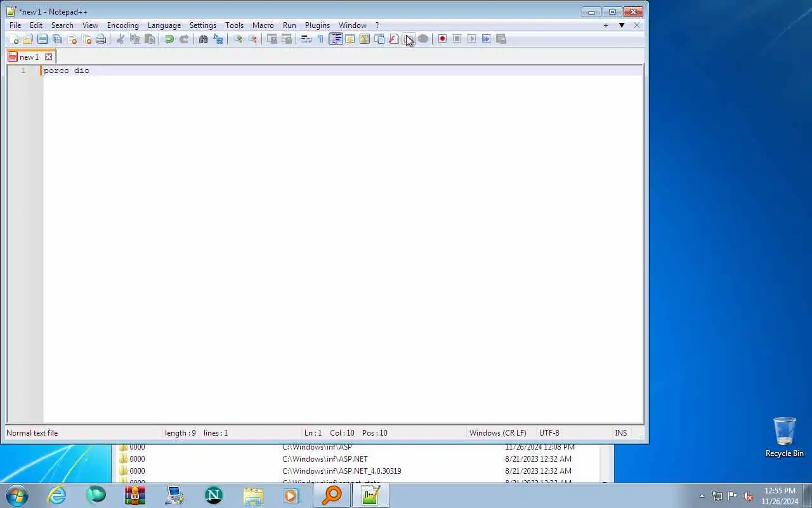This screenshot has height=508, width=812.
Task: Open the File menu
Action: click(15, 25)
